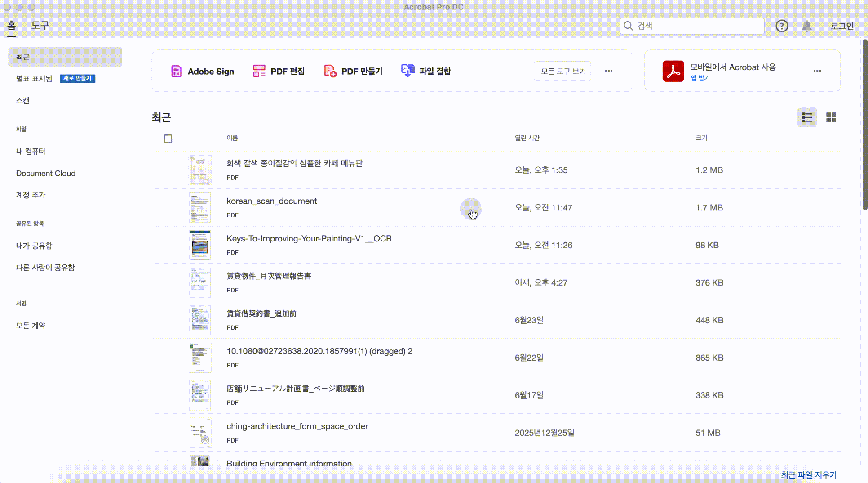Select file 10.1080@02723638.2020.1857991(1) (dragged) 2

click(319, 351)
